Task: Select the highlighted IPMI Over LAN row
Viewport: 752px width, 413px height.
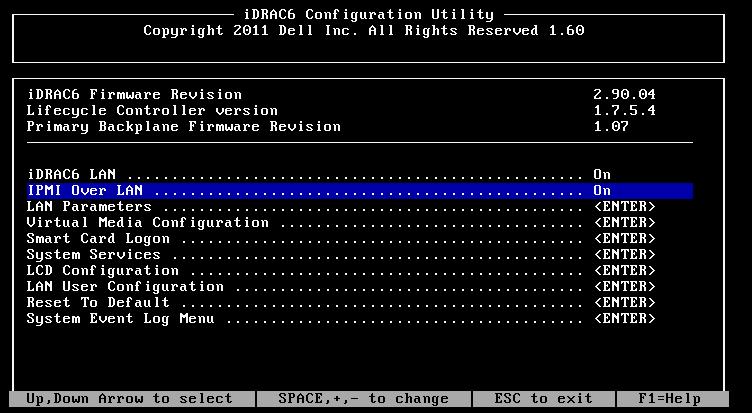Action: pyautogui.click(x=360, y=190)
